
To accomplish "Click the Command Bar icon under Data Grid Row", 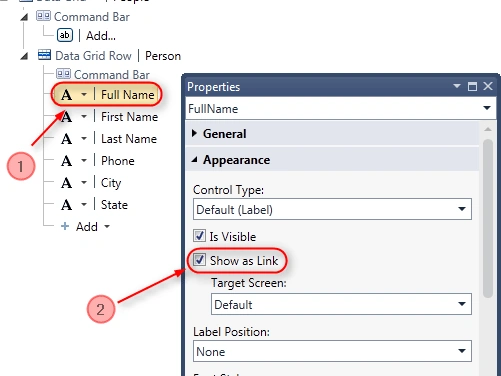I will [63, 74].
